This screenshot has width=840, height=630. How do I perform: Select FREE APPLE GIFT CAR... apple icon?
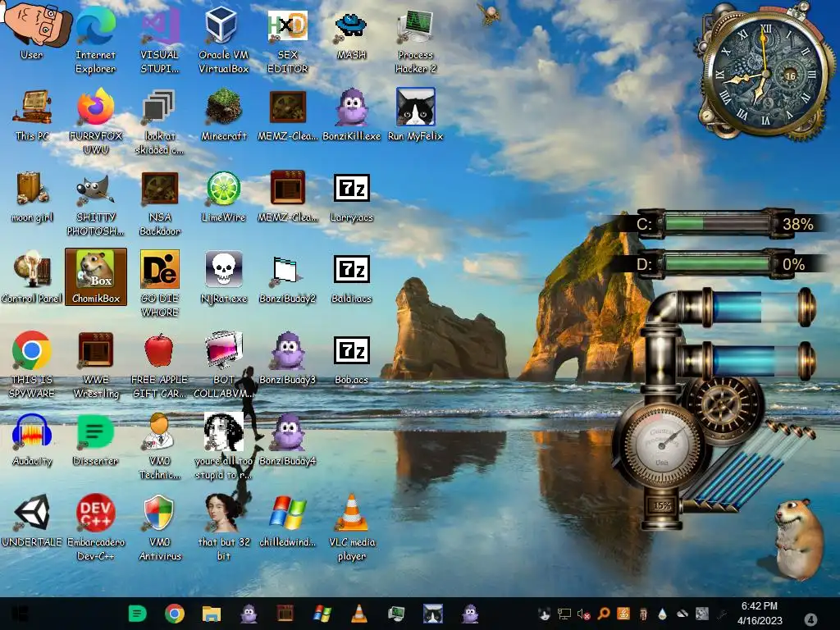click(160, 365)
